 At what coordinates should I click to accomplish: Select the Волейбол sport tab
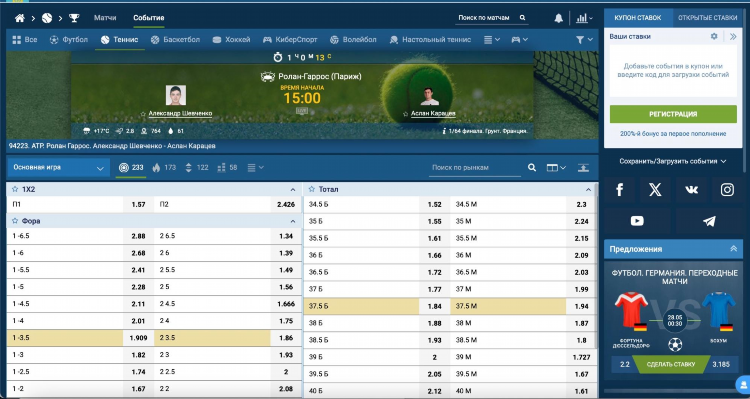pos(353,40)
